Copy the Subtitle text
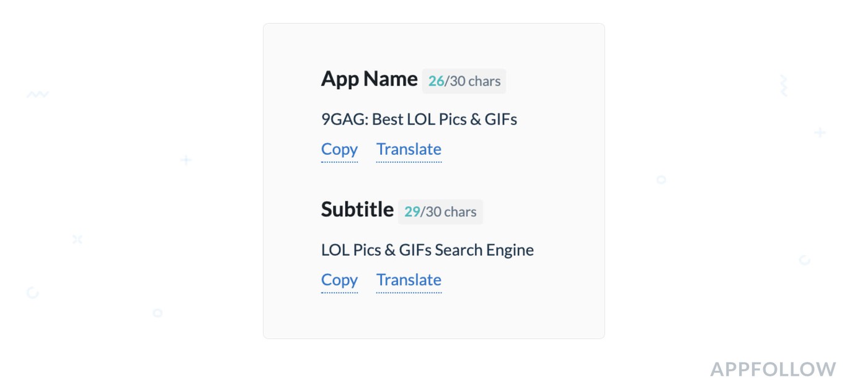The height and width of the screenshot is (392, 868). click(x=339, y=280)
